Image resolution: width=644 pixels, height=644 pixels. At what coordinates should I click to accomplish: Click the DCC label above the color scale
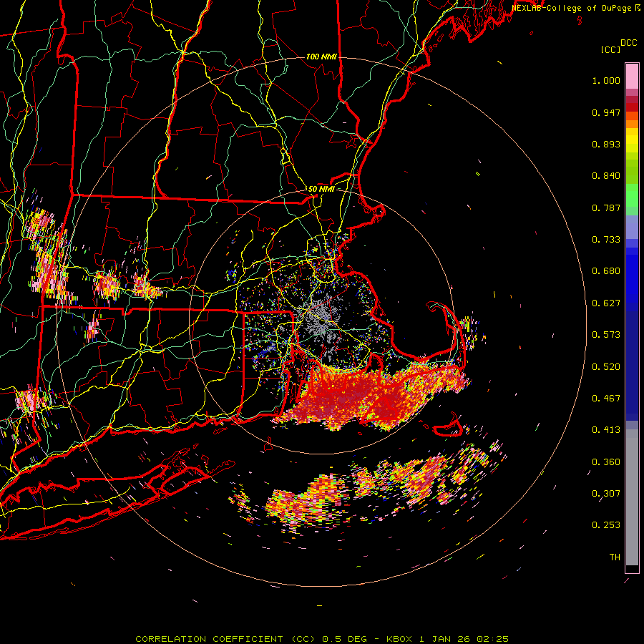pyautogui.click(x=629, y=43)
